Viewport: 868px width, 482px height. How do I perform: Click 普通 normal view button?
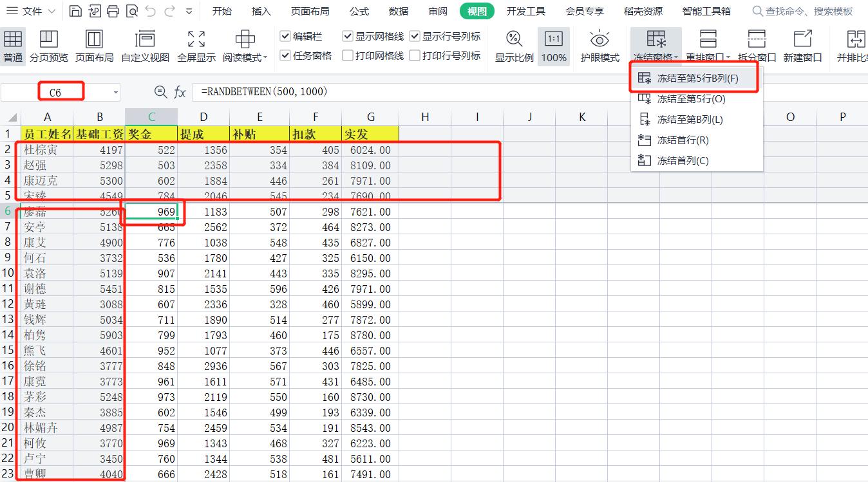point(12,45)
